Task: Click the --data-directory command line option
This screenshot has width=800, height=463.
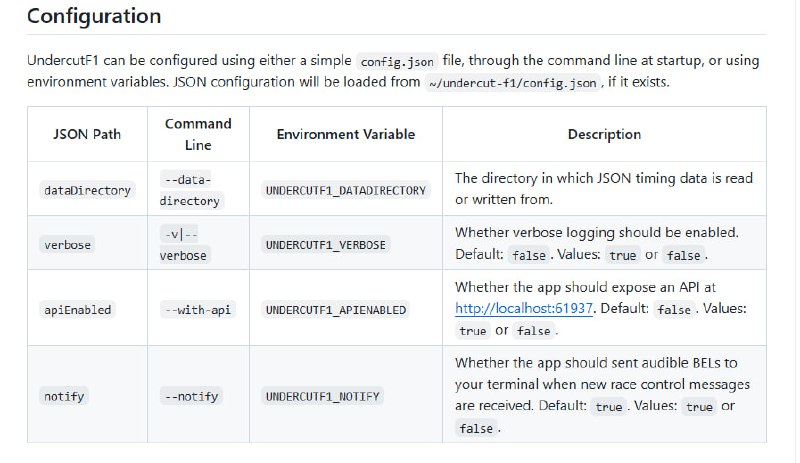Action: tap(188, 189)
